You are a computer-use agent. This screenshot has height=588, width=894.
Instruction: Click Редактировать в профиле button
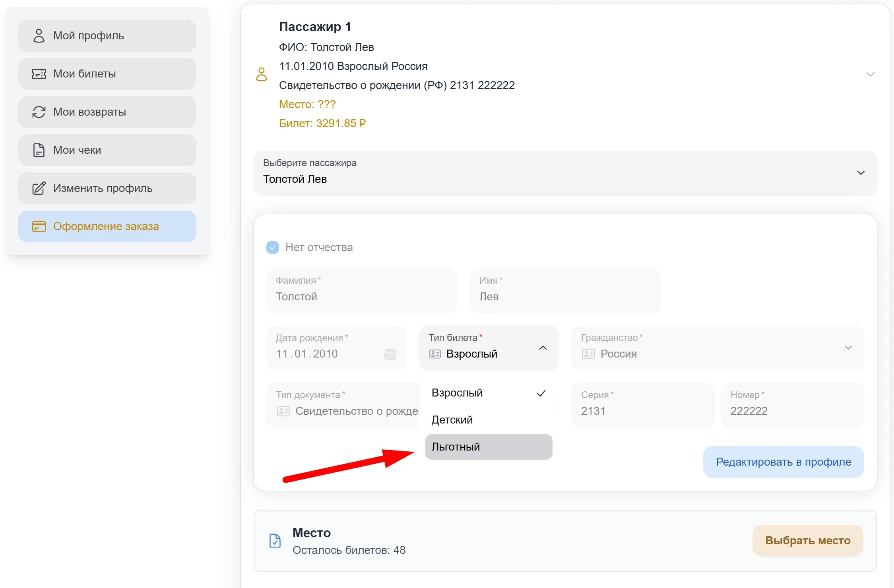[x=783, y=462]
